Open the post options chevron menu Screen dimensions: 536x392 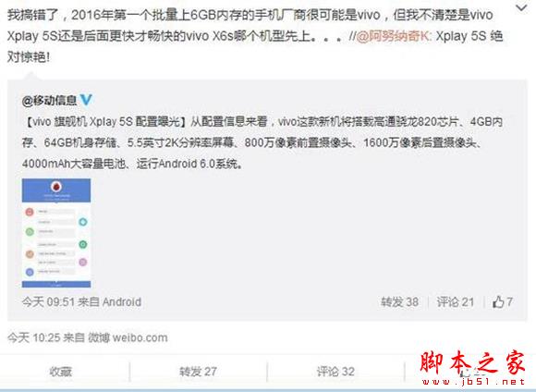[x=521, y=8]
